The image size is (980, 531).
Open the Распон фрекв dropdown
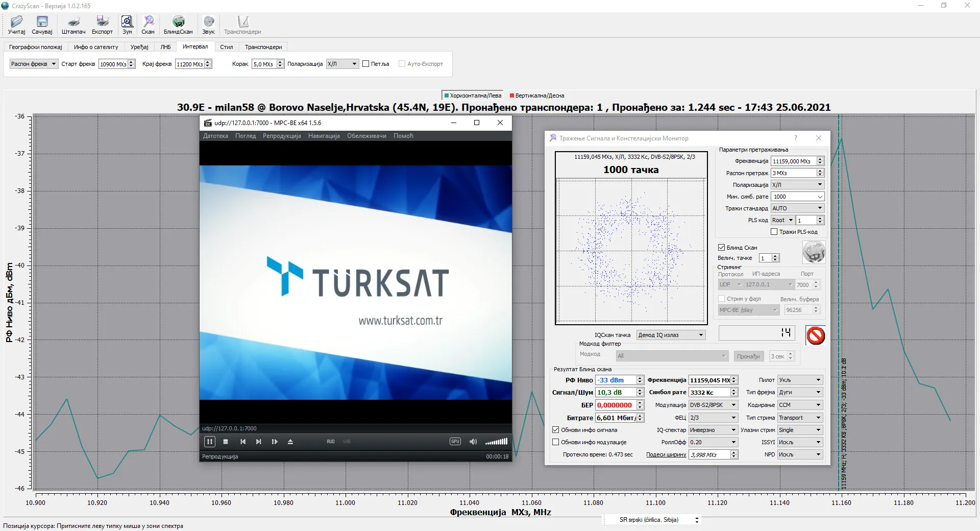pos(34,64)
